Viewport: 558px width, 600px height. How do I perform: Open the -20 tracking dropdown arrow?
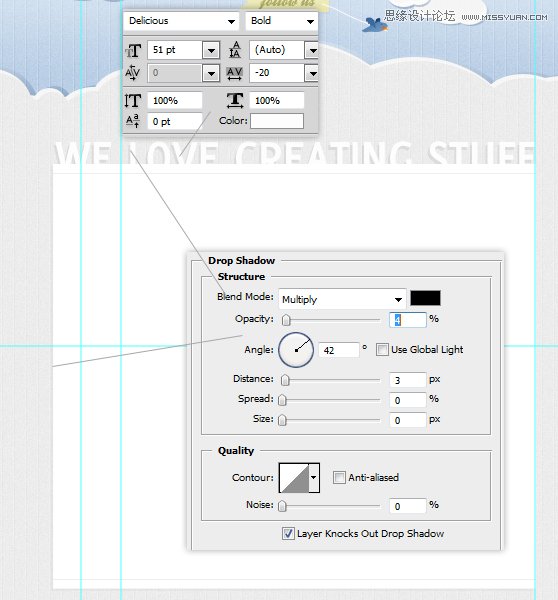pos(312,73)
